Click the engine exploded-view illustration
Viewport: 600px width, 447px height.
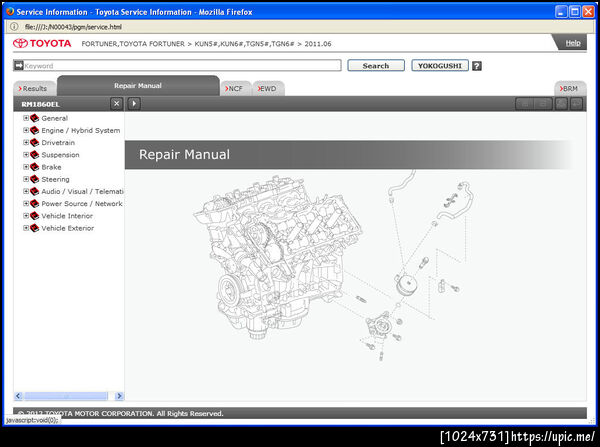[333, 266]
